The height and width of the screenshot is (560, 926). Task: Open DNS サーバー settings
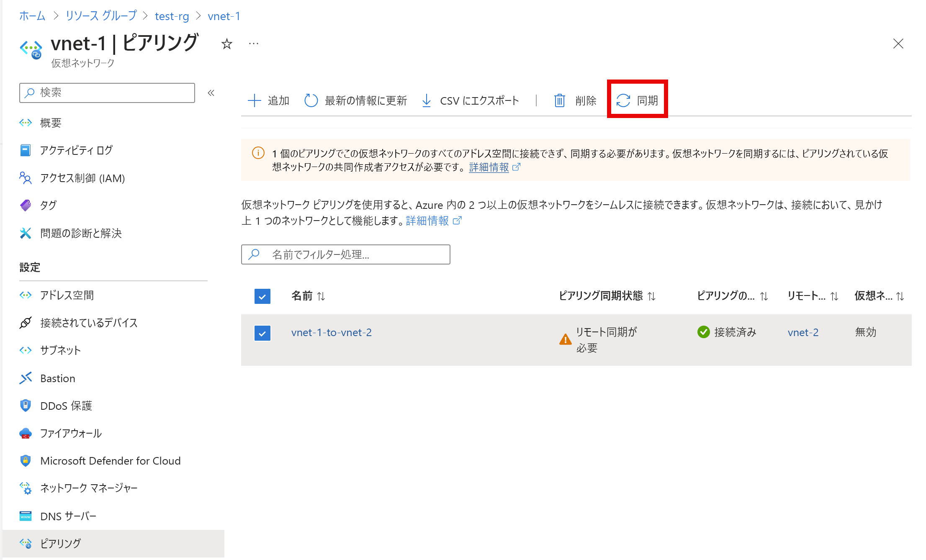67,516
